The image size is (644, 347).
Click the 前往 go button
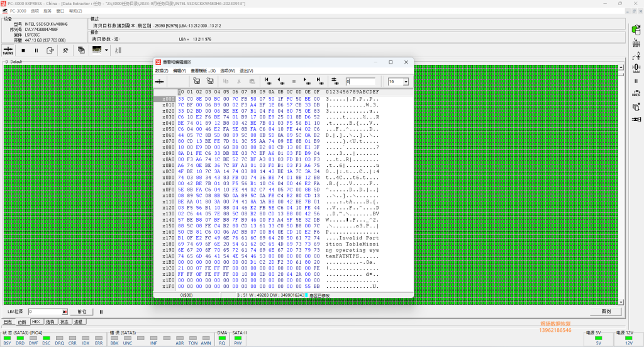coord(82,312)
